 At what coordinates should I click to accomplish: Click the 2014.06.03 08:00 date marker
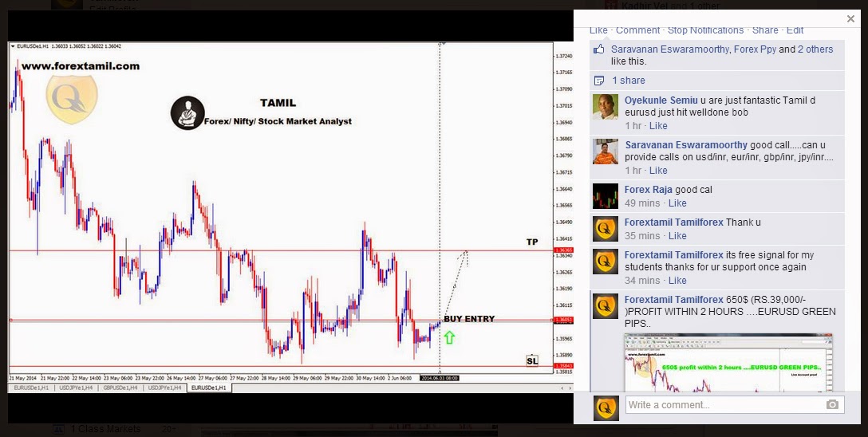click(x=439, y=378)
